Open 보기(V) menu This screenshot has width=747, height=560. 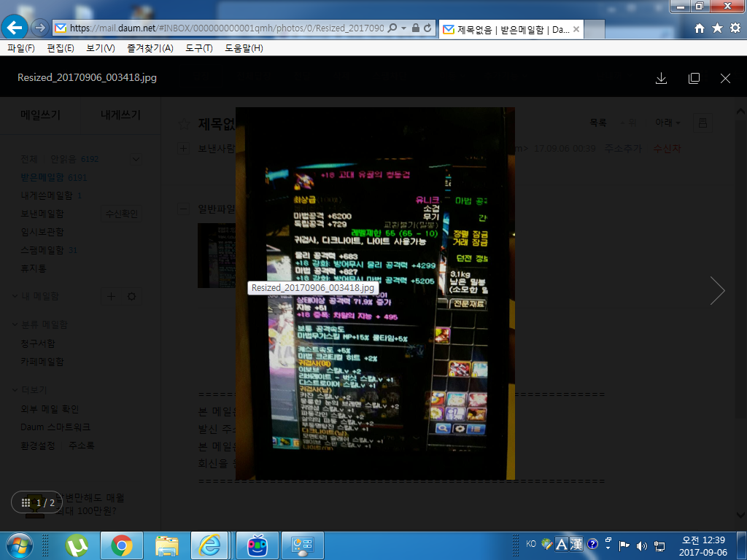click(x=100, y=48)
